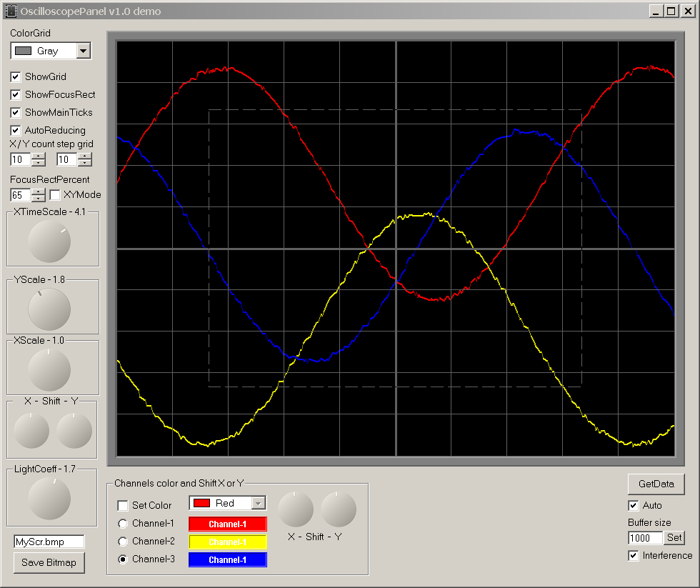Viewport: 700px width, 588px height.
Task: Click the Y Shift knob in left panel
Action: pyautogui.click(x=74, y=431)
